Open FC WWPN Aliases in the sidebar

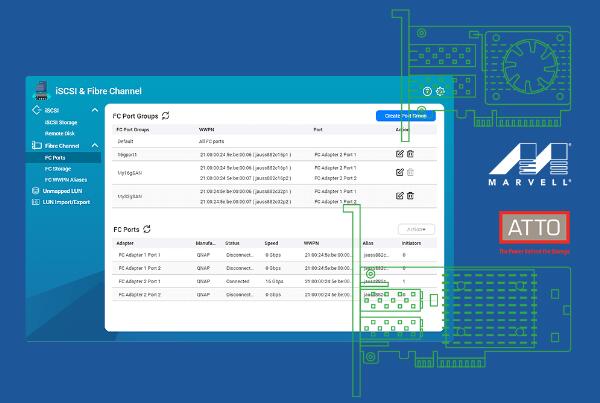(66, 180)
